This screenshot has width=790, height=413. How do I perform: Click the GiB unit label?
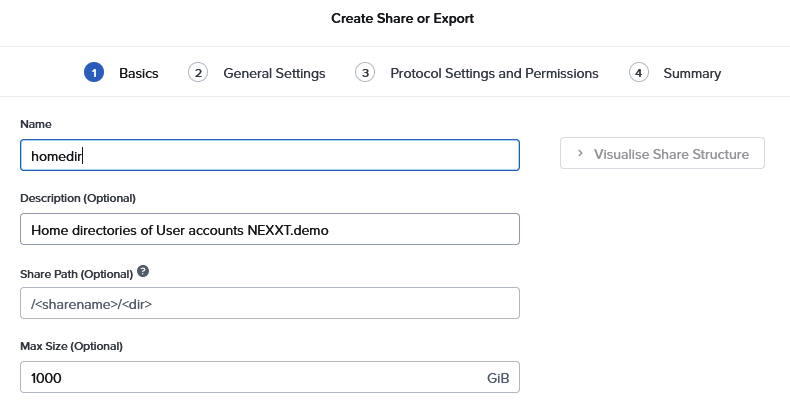pyautogui.click(x=498, y=378)
